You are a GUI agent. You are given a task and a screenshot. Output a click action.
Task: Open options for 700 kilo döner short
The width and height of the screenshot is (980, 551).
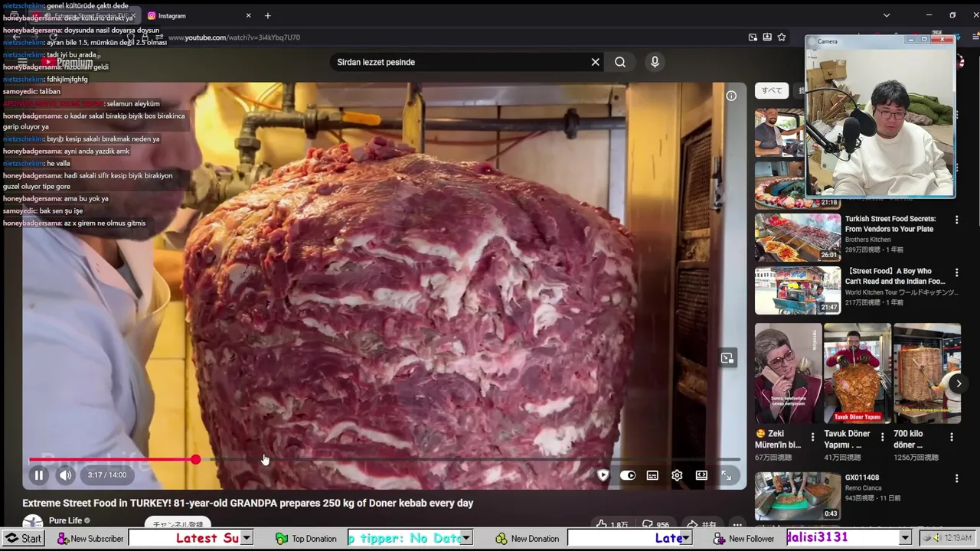point(952,437)
